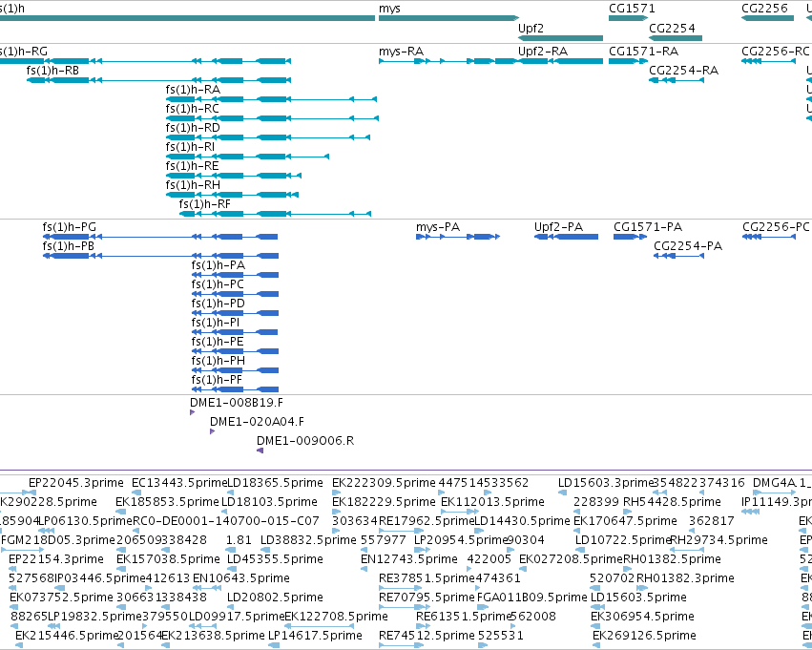Screen dimensions: 812x650
Task: Click the EP22045.3prime EST label
Action: click(x=76, y=483)
